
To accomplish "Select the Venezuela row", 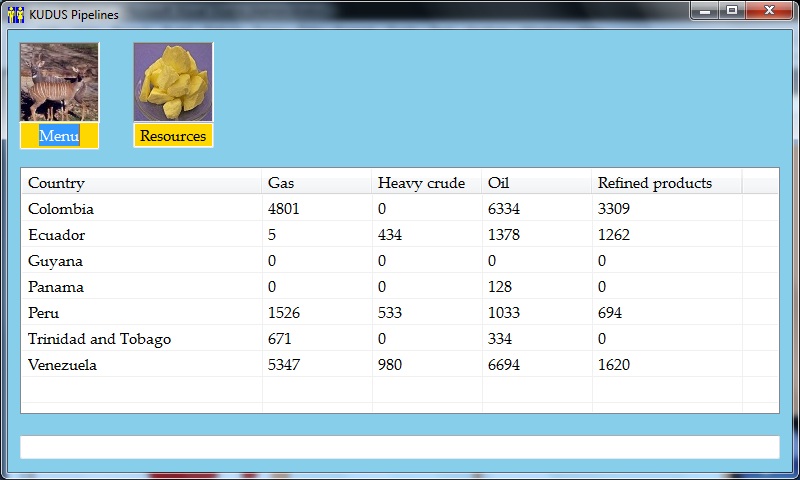I will click(x=400, y=364).
